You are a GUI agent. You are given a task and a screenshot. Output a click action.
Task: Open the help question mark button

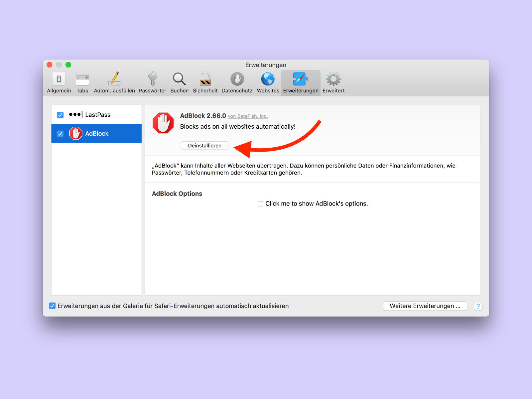[x=478, y=306]
